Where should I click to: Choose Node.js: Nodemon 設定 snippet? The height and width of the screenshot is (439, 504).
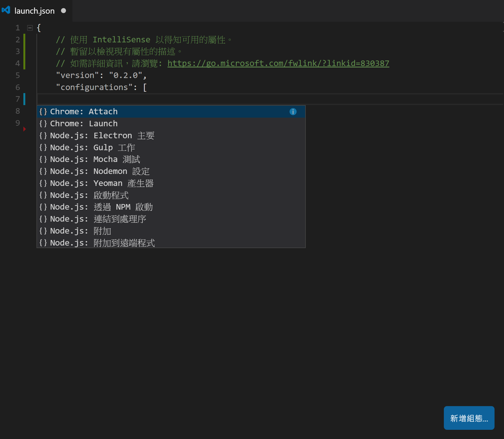[171, 171]
